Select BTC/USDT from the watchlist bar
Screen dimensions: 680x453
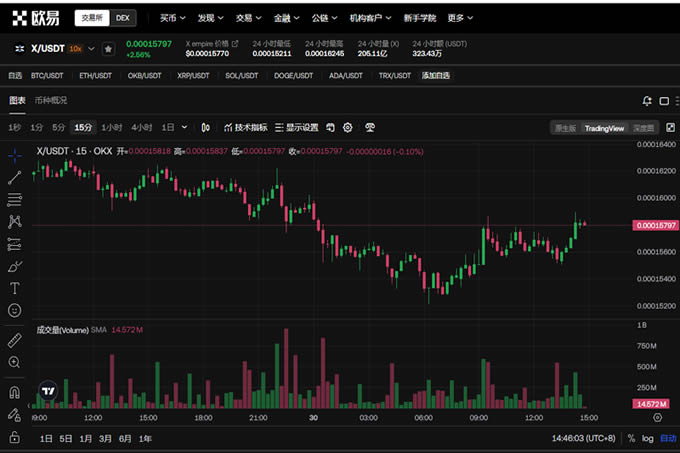(47, 75)
